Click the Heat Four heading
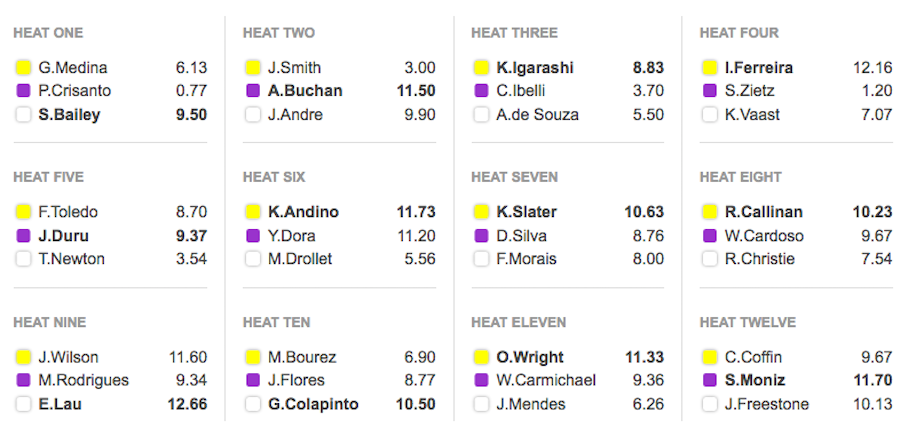Viewport: 900px width, 428px height. [x=739, y=33]
